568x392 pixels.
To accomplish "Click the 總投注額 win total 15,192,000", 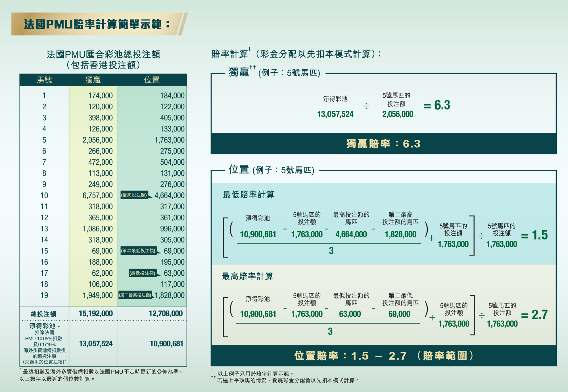I will coord(96,314).
